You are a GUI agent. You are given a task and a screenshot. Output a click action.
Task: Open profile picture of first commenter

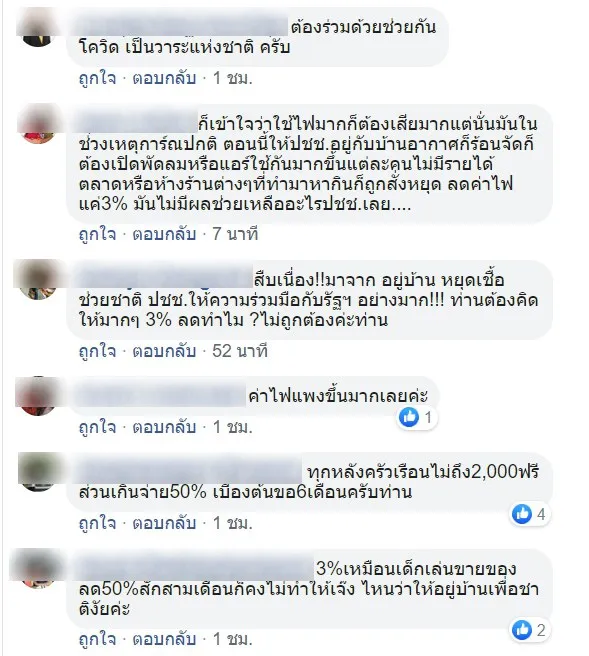(x=38, y=28)
